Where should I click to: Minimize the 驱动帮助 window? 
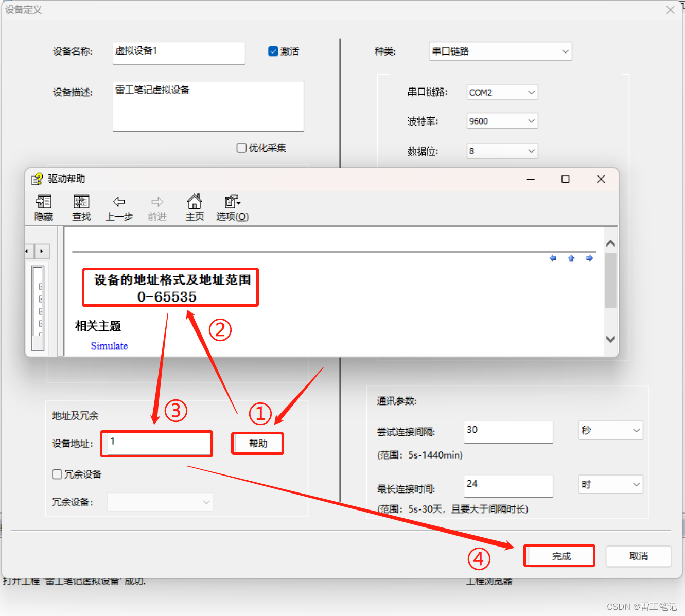(531, 179)
